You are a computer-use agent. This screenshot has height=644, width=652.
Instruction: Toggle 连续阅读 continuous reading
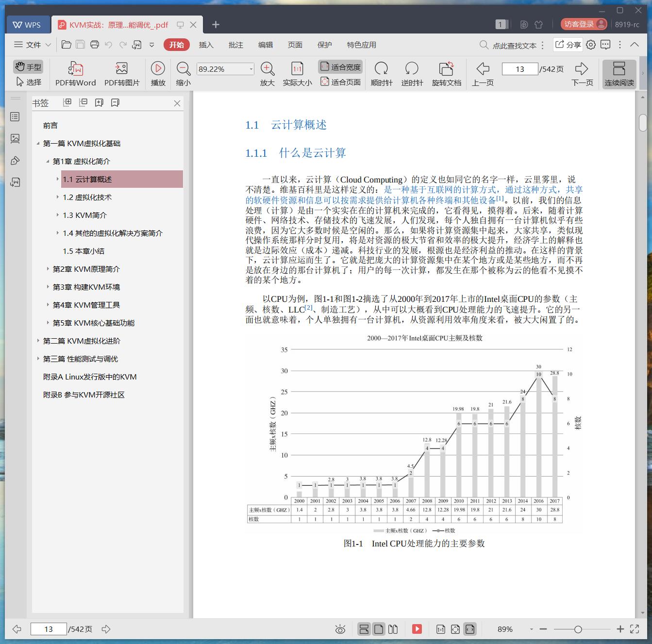tap(619, 74)
